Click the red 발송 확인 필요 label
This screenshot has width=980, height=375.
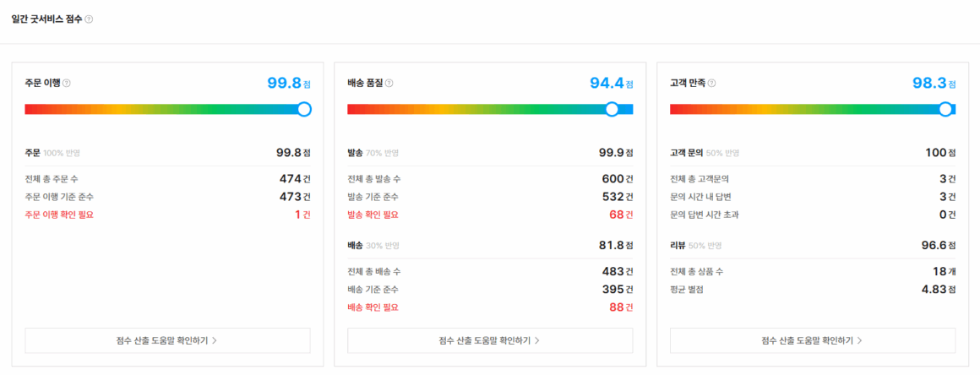373,215
